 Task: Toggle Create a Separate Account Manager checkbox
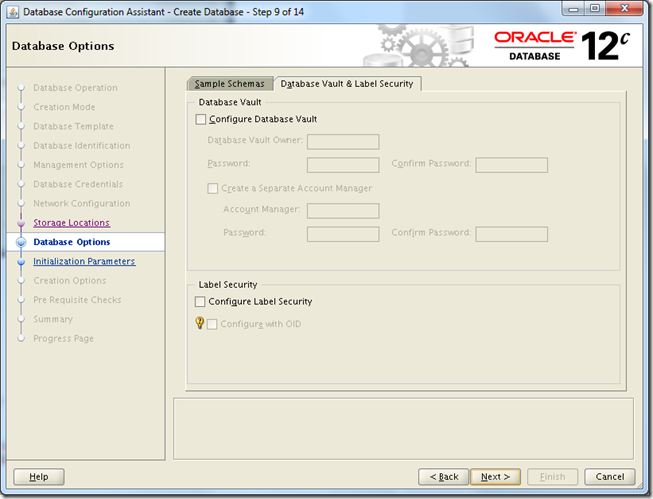pos(212,188)
